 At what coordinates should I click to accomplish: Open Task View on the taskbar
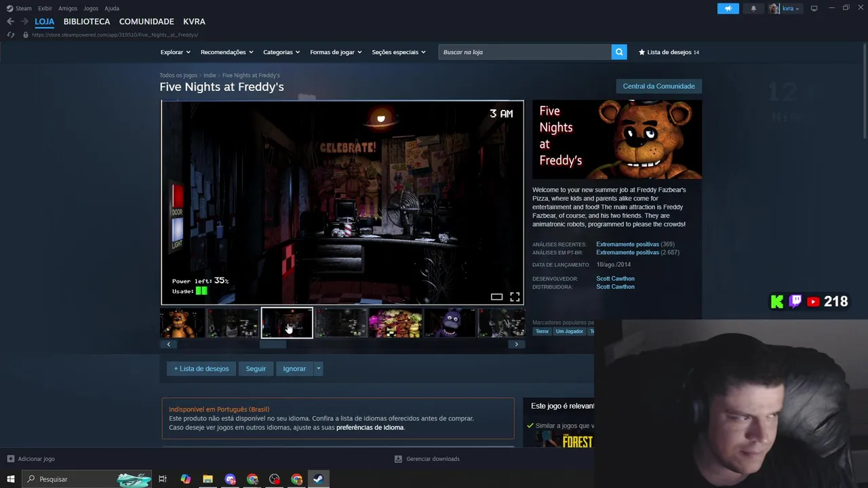pyautogui.click(x=163, y=479)
